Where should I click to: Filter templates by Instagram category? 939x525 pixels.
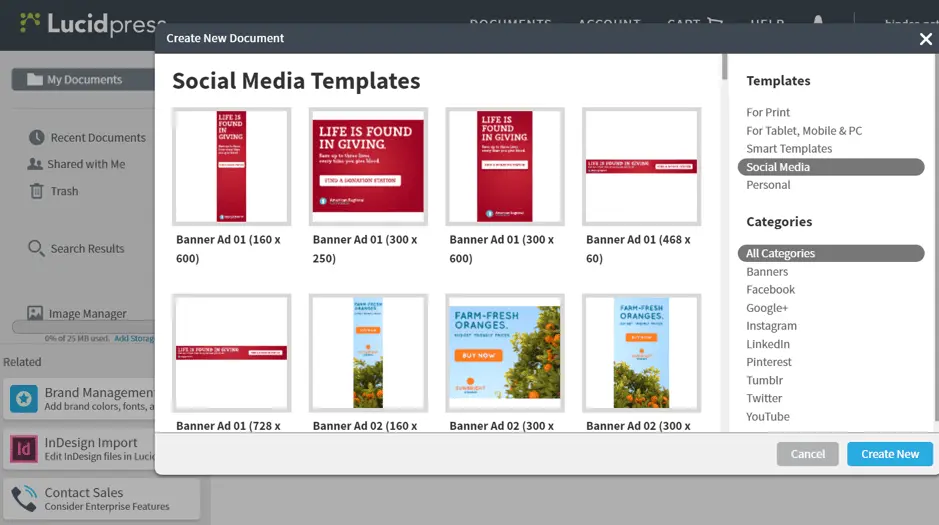pyautogui.click(x=771, y=325)
